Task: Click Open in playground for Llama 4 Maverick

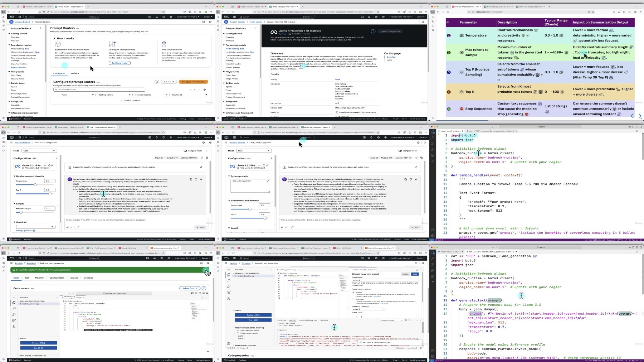Action: [390, 32]
